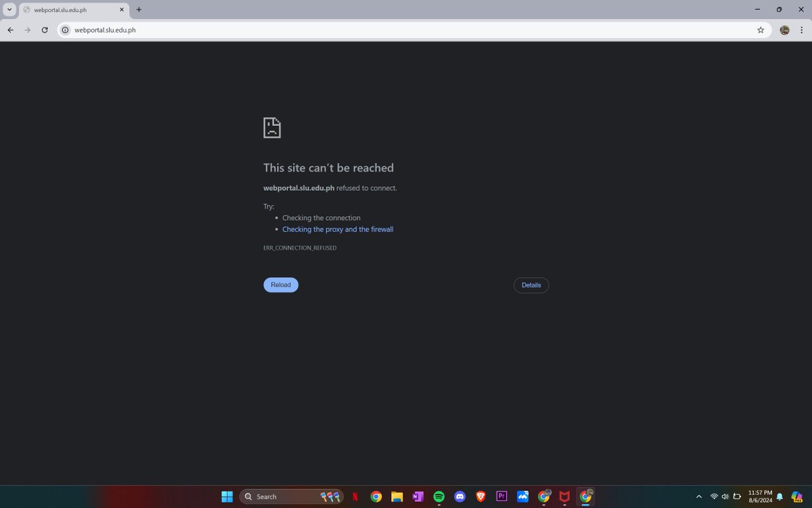Image resolution: width=812 pixels, height=508 pixels.
Task: Open the clock showing 11:57 PM
Action: [x=760, y=496]
